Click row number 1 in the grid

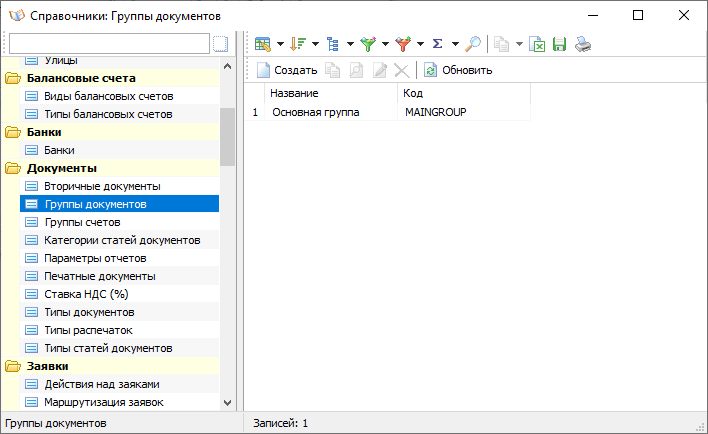click(255, 112)
